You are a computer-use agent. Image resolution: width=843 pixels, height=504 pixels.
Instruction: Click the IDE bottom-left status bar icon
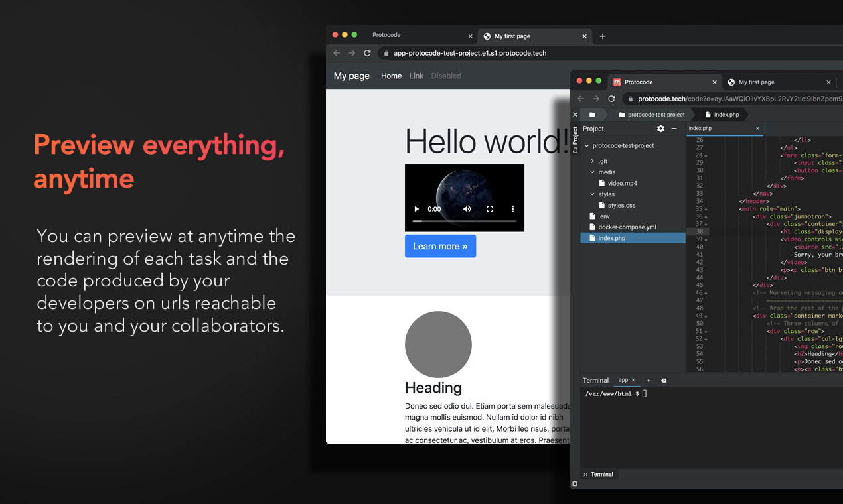(x=575, y=484)
